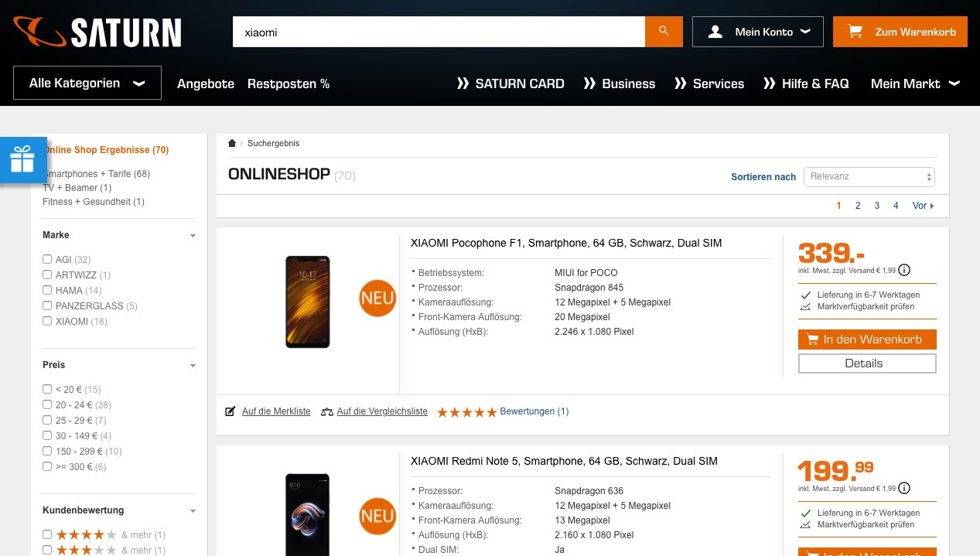
Task: Tick the HAMA brand checkbox
Action: tap(47, 290)
